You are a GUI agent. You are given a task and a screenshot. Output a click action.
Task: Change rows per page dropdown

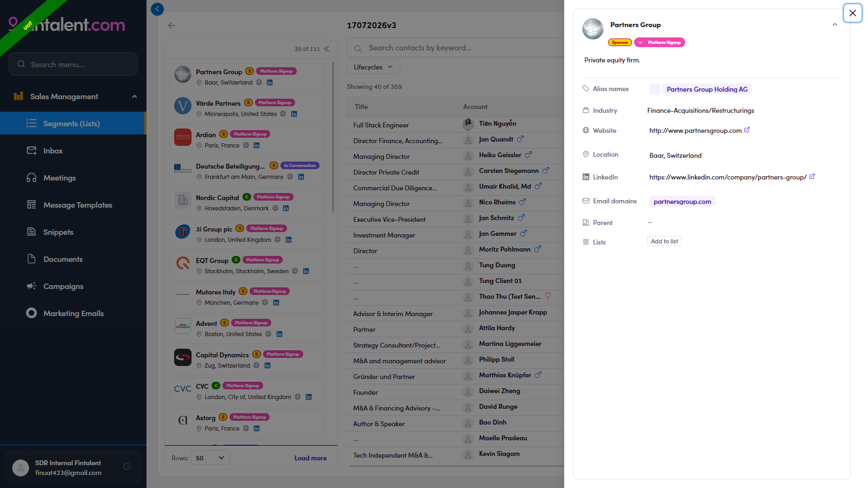(x=210, y=458)
